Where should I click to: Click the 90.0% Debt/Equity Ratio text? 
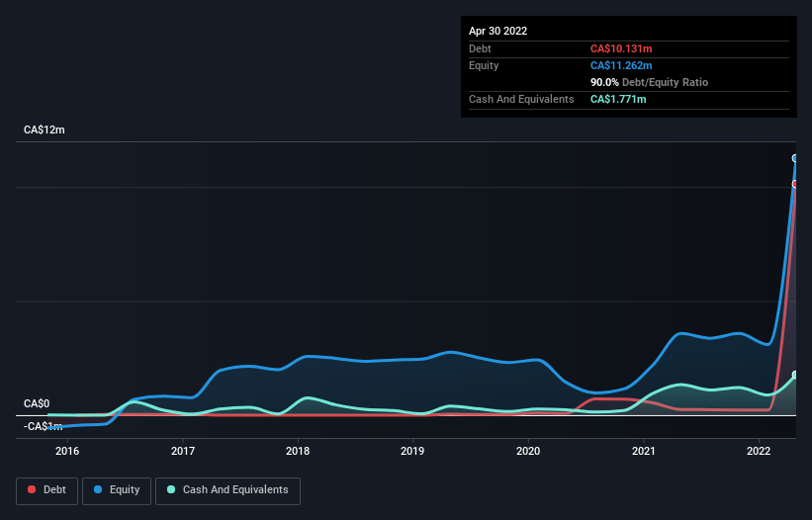[x=650, y=82]
